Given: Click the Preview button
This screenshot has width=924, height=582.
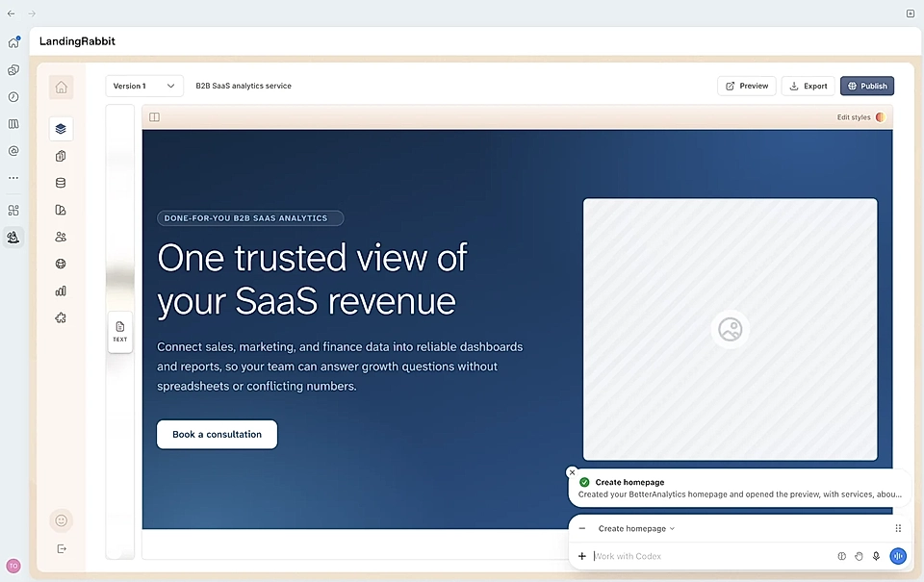Looking at the screenshot, I should click(747, 86).
